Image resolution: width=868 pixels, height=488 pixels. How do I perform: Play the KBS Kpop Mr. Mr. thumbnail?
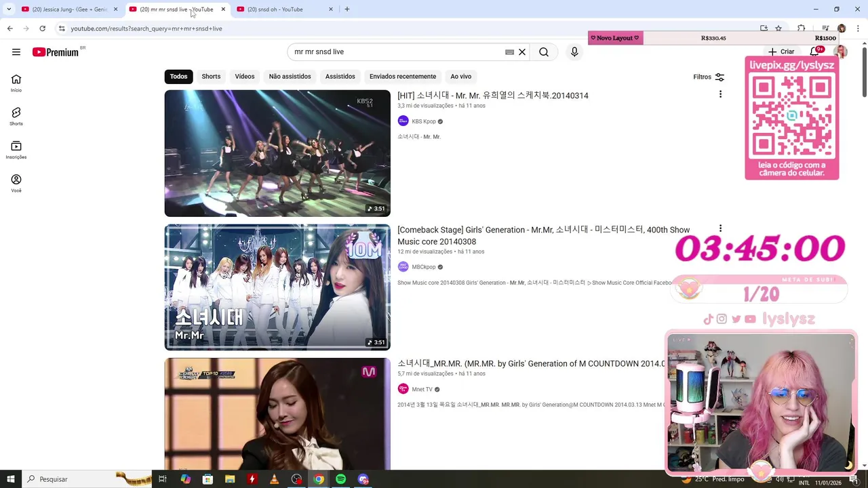point(277,153)
